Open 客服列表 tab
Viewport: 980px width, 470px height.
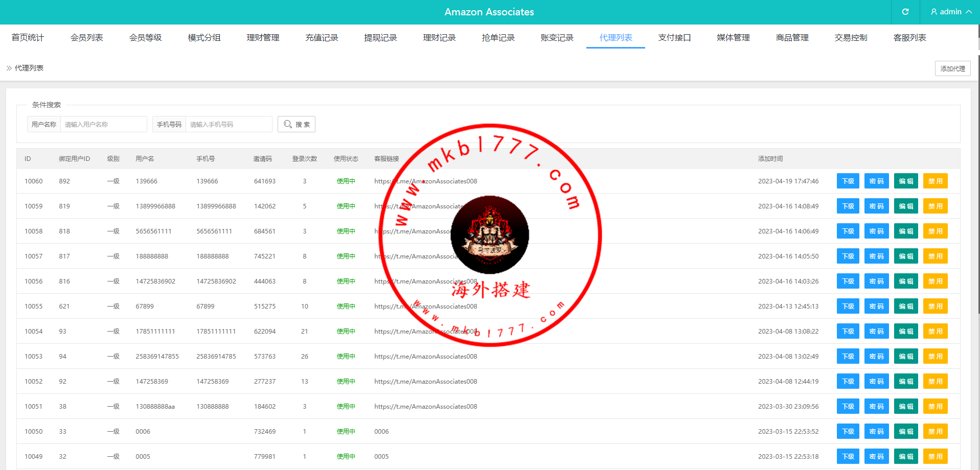coord(910,37)
